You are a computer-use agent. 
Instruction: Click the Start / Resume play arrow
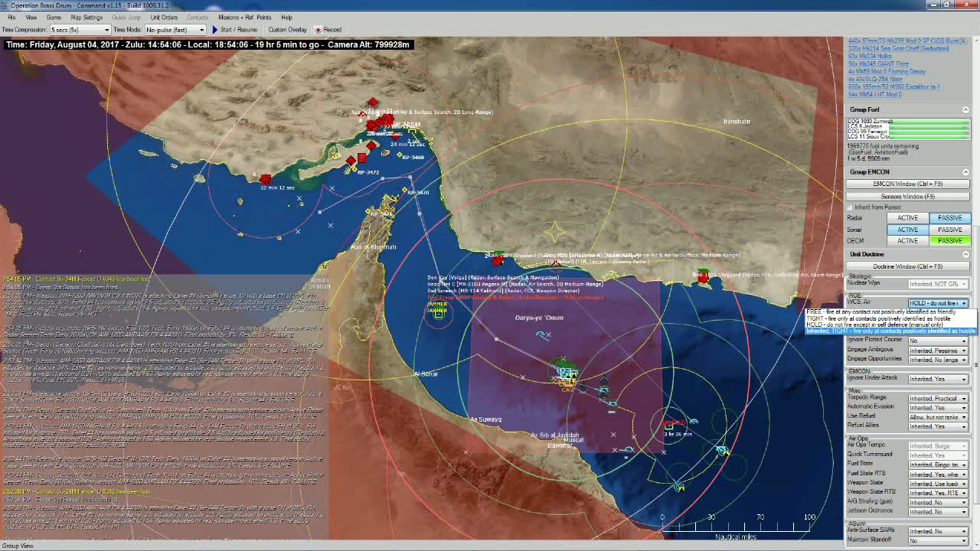[x=214, y=30]
